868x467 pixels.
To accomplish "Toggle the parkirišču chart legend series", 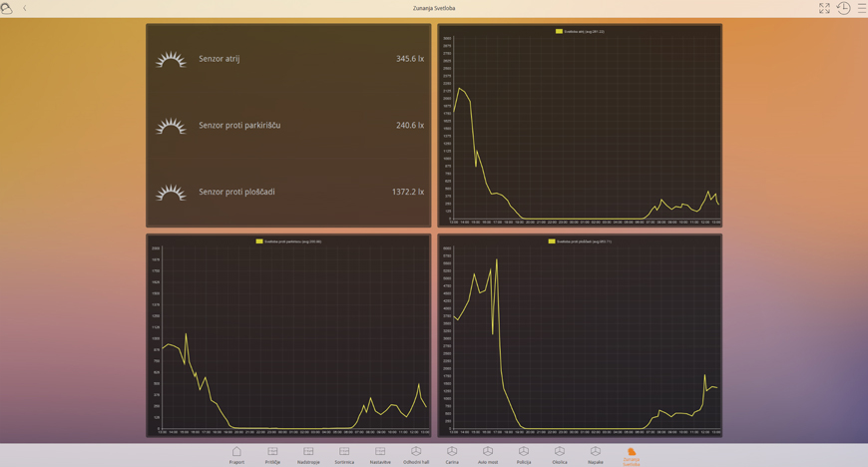I will point(259,241).
